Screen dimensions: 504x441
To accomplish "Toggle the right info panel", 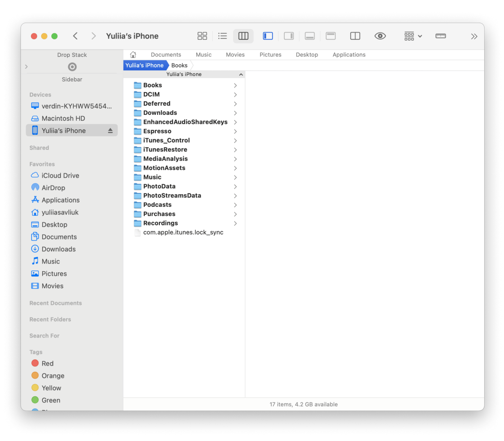I will [x=289, y=36].
